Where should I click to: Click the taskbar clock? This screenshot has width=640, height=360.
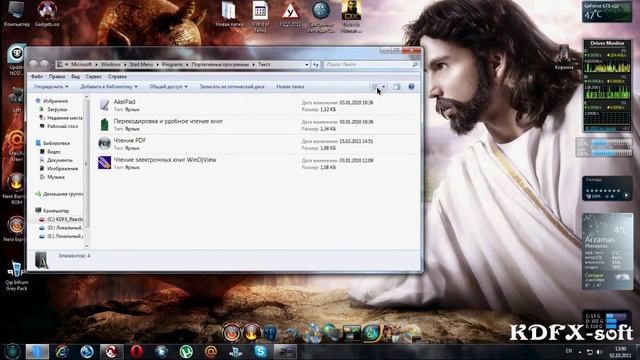(x=620, y=351)
